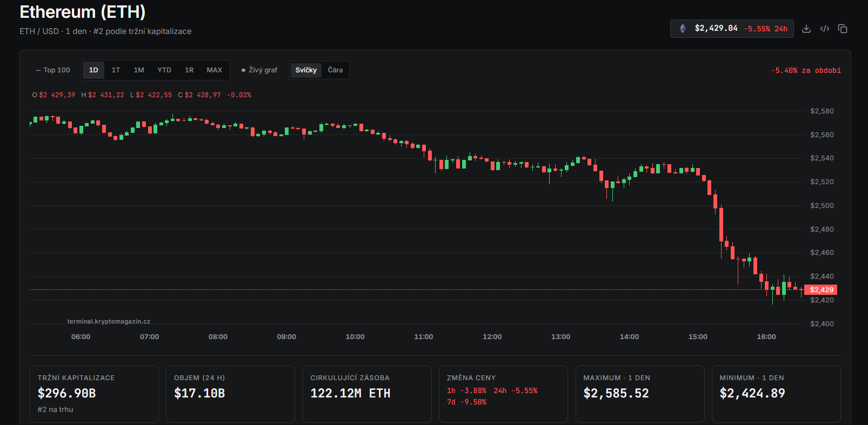Click the #2 na trhu rank text
Image resolution: width=868 pixels, height=425 pixels.
point(55,410)
